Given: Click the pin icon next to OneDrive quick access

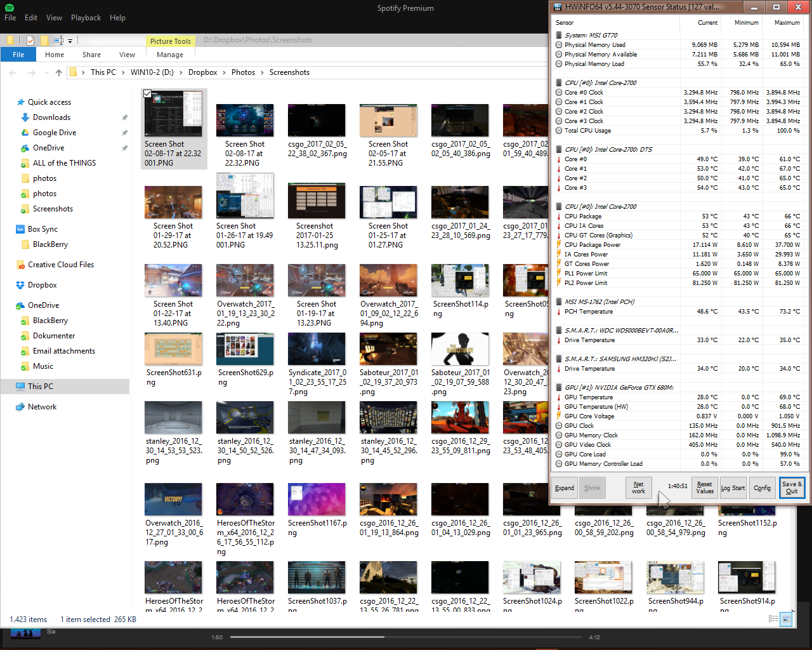Looking at the screenshot, I should pyautogui.click(x=125, y=148).
